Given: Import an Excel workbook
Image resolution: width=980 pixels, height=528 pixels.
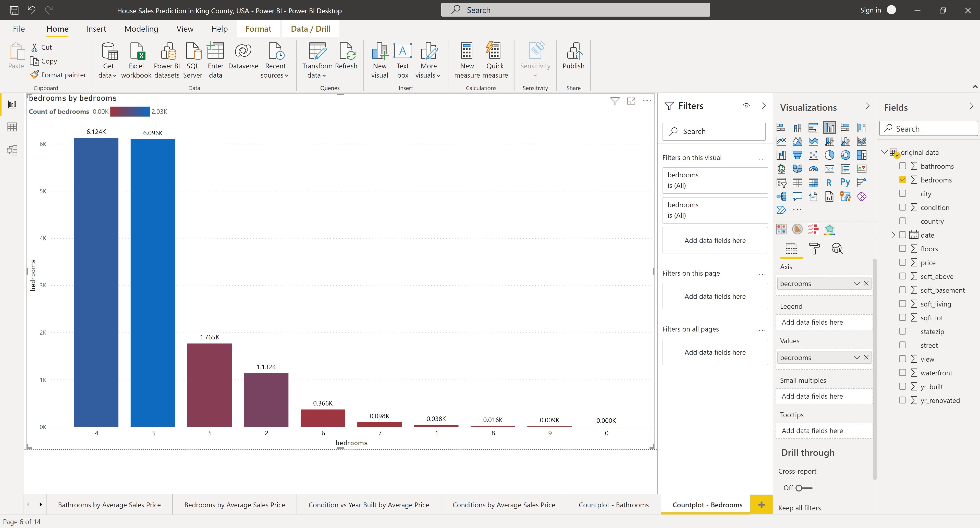Looking at the screenshot, I should coord(136,60).
